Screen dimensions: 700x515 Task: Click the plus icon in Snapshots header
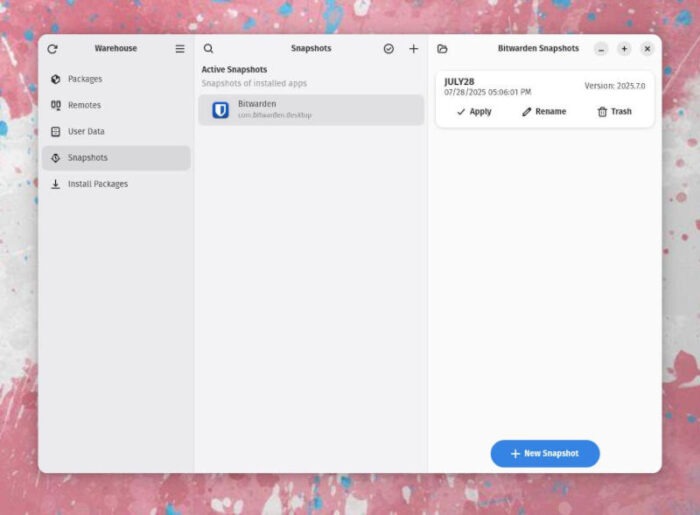pyautogui.click(x=414, y=49)
